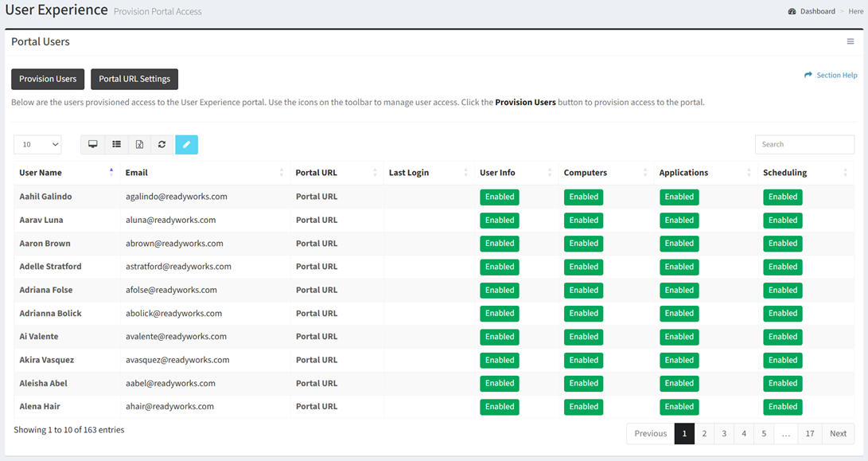This screenshot has width=868, height=461.
Task: Click the blue pencil edit icon
Action: coord(186,144)
